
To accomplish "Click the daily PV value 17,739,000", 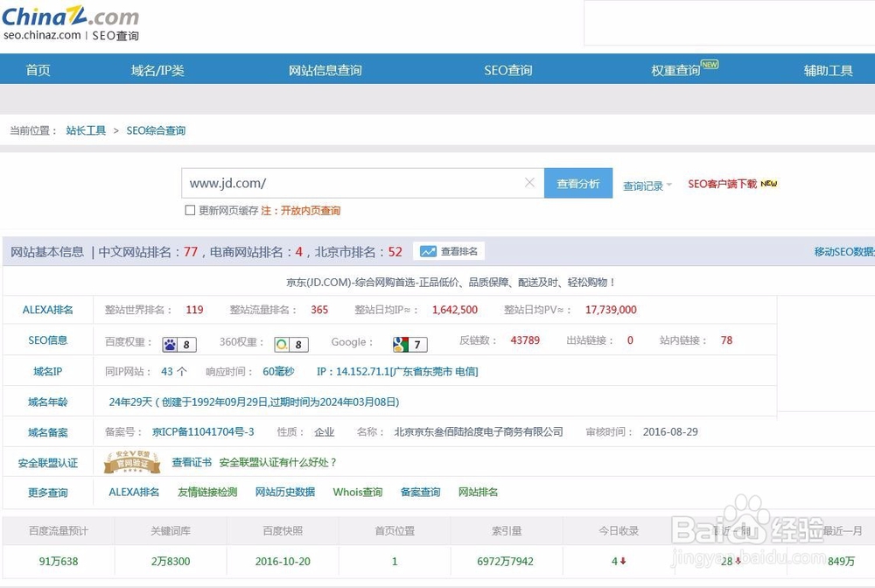I will tap(611, 310).
